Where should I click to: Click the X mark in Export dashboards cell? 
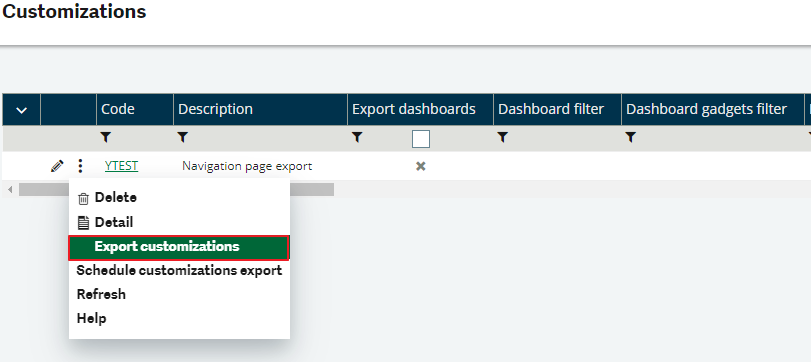(421, 166)
